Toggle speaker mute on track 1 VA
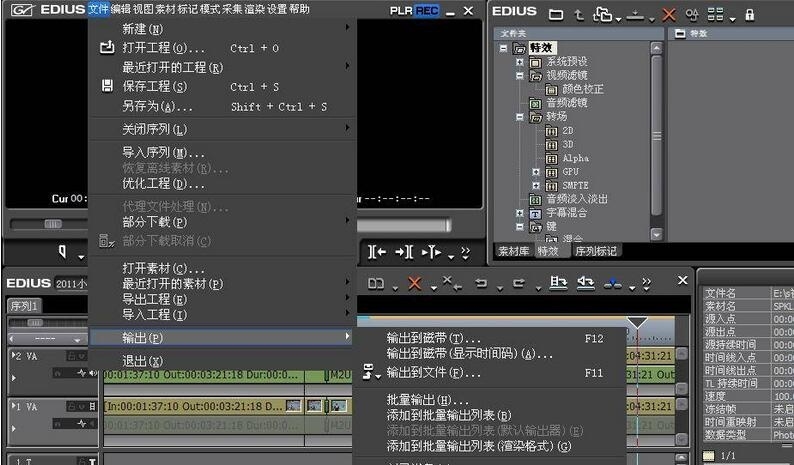 (x=93, y=423)
